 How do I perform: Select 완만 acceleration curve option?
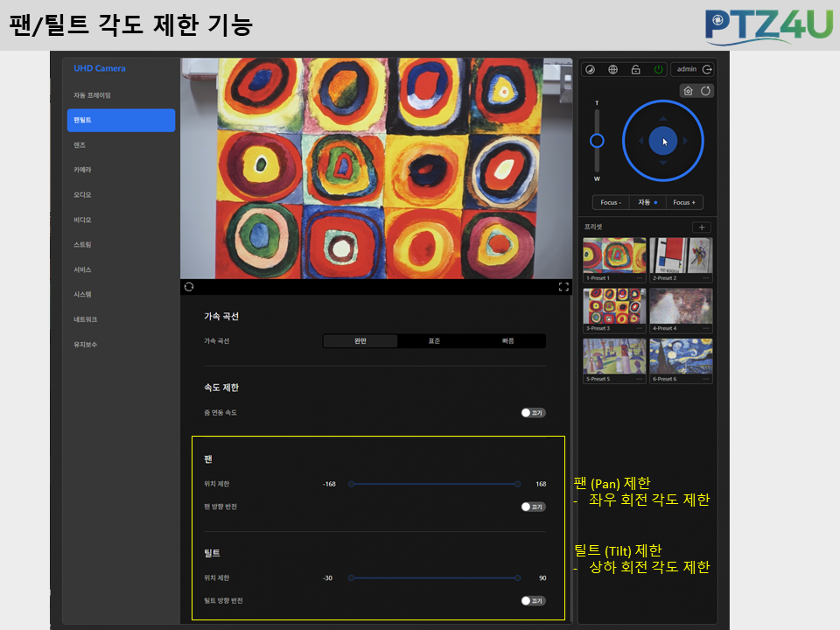click(x=360, y=341)
